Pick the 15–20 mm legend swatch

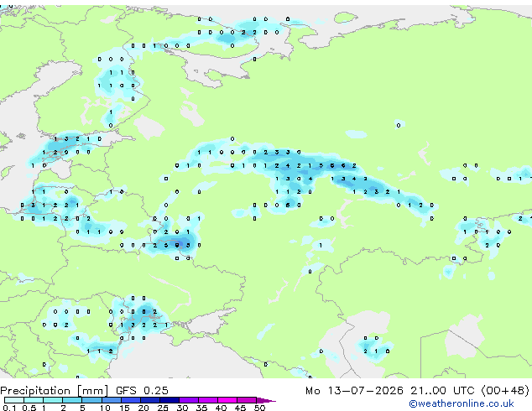point(130,400)
